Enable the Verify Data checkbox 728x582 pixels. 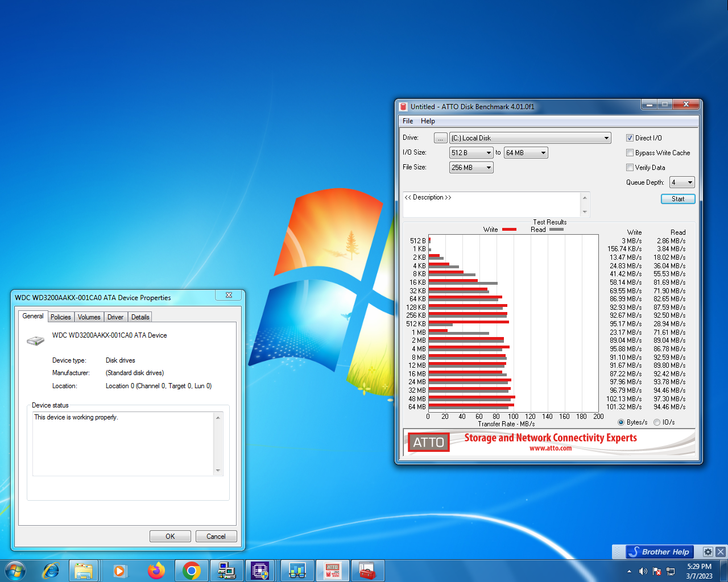pyautogui.click(x=630, y=168)
